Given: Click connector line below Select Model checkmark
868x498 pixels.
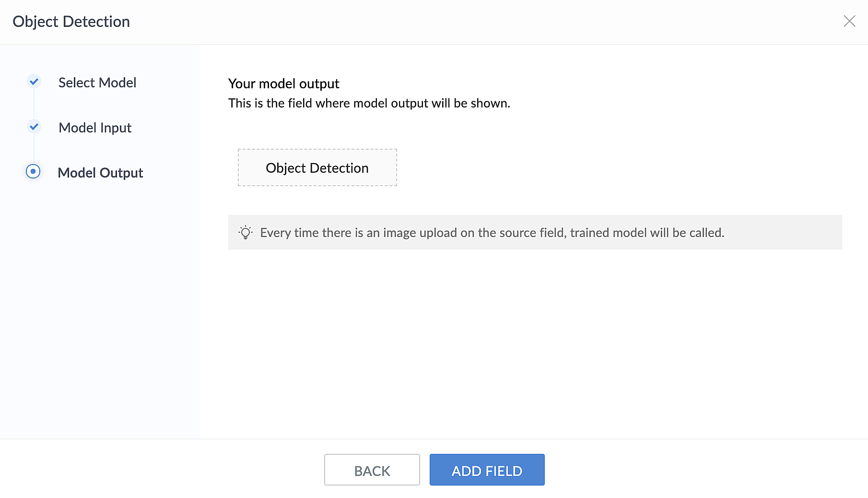Looking at the screenshot, I should click(34, 104).
